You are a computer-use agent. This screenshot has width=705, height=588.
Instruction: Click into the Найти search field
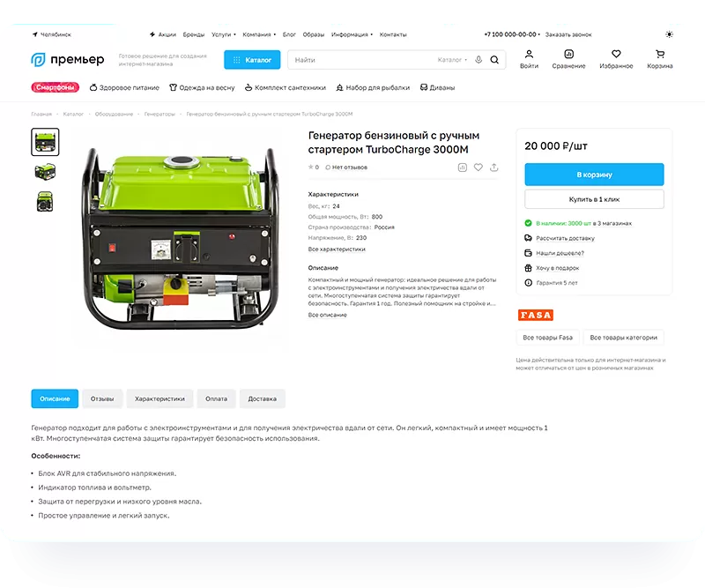click(x=361, y=60)
